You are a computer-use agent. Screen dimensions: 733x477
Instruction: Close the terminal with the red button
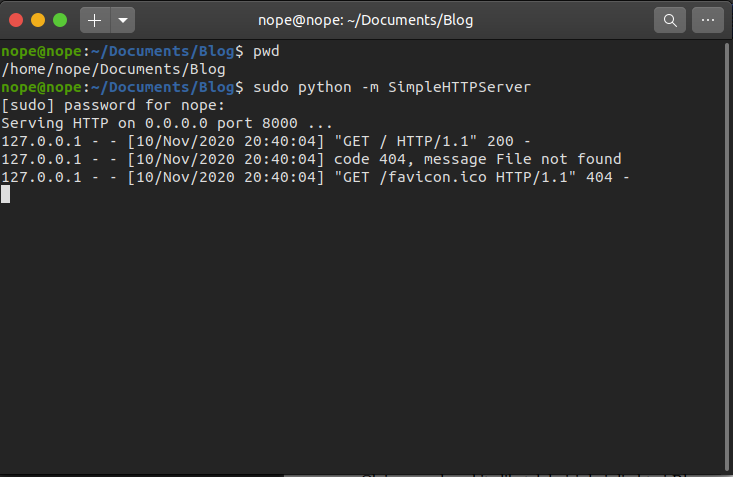(x=16, y=20)
